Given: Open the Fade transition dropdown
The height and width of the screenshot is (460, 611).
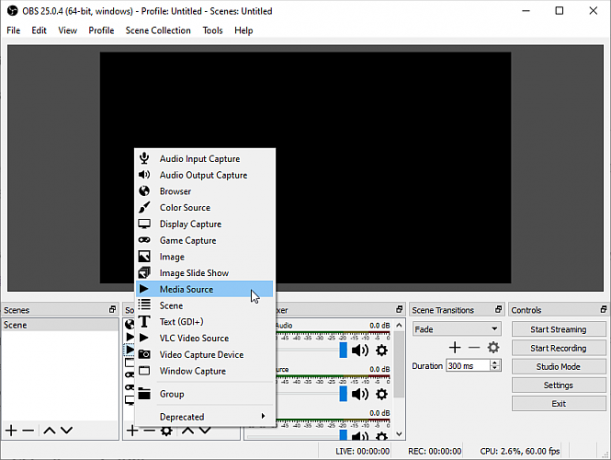Looking at the screenshot, I should pos(457,329).
